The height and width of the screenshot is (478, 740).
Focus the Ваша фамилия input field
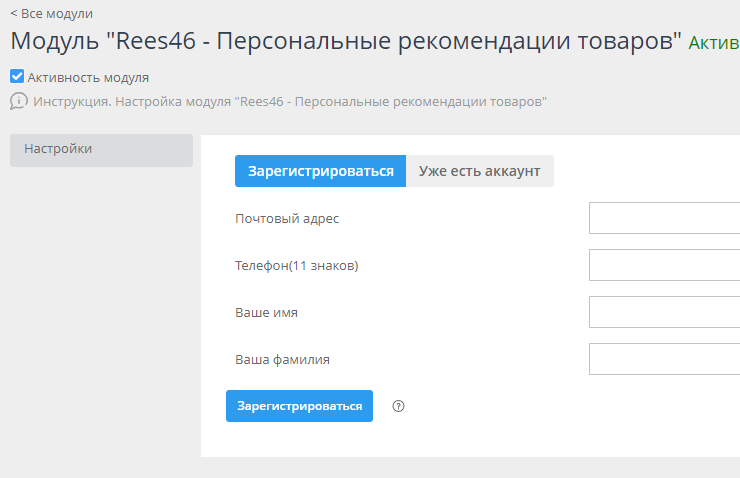pos(664,359)
